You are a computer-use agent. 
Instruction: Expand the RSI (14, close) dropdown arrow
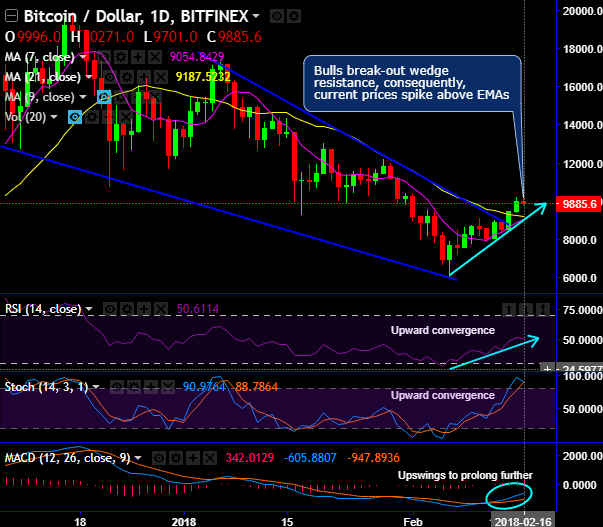pyautogui.click(x=89, y=309)
